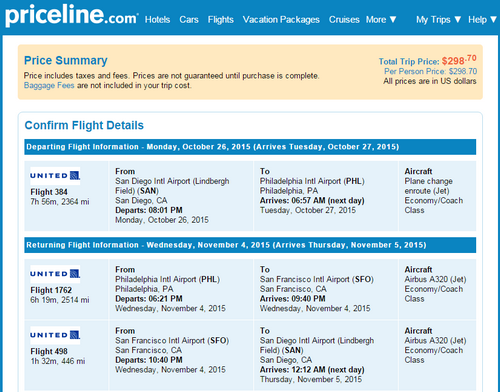Viewport: 500px width, 392px height.
Task: Click United logo for Flight 1762
Action: point(55,274)
